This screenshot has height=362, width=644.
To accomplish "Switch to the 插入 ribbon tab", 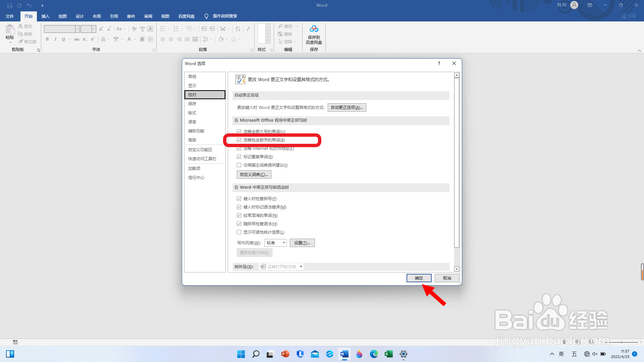I will tap(45, 16).
